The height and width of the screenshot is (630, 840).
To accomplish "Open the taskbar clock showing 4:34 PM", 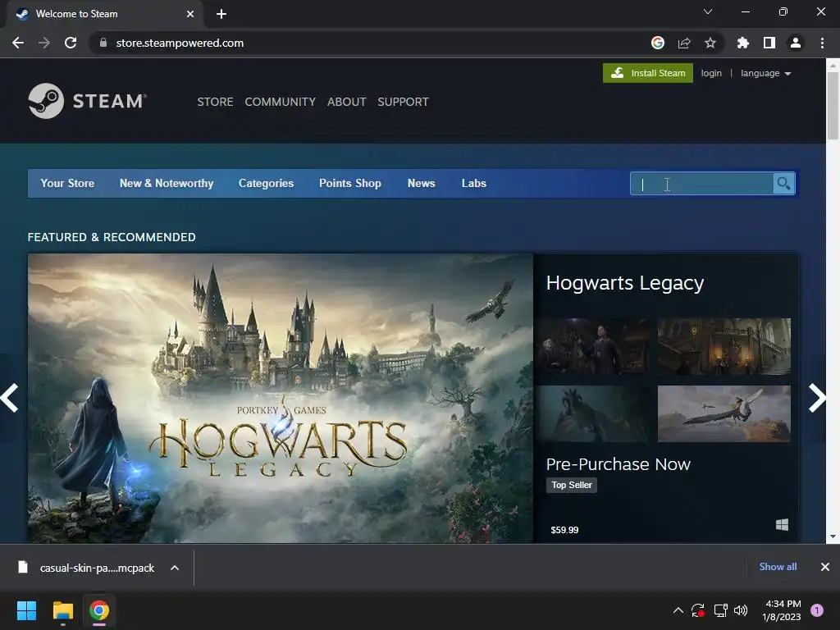I will click(x=782, y=610).
